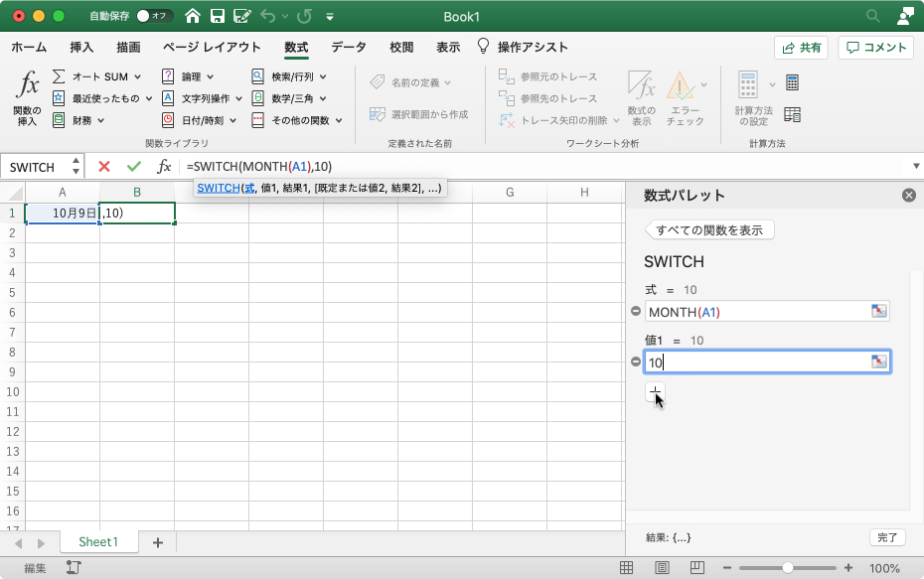Click the save icon in title bar
This screenshot has height=579, width=924.
217,16
